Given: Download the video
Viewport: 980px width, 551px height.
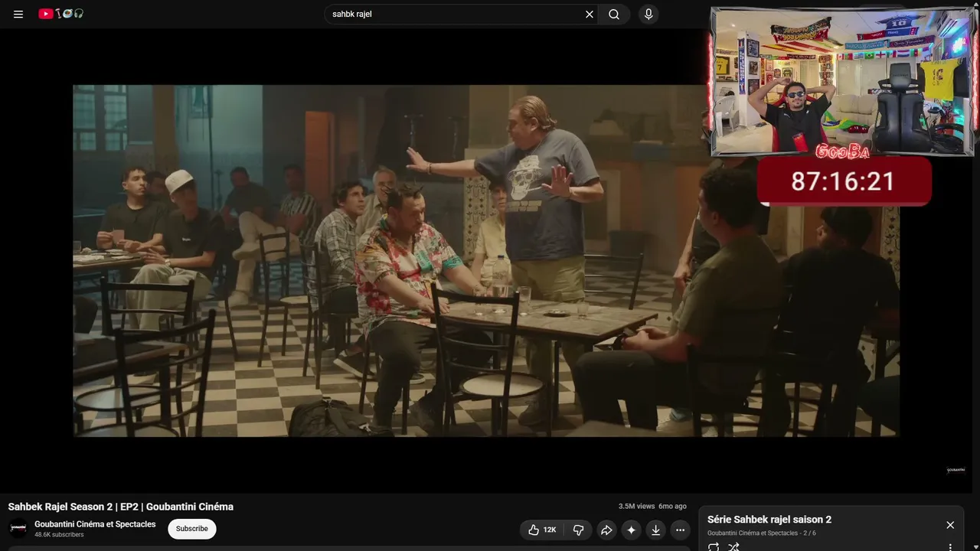Looking at the screenshot, I should pyautogui.click(x=655, y=530).
